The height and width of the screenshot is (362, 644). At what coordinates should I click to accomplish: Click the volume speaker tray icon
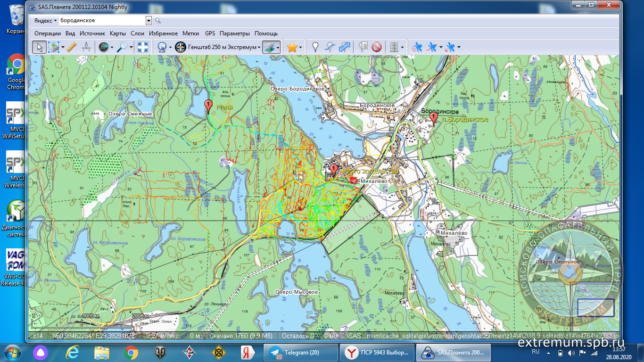572,352
